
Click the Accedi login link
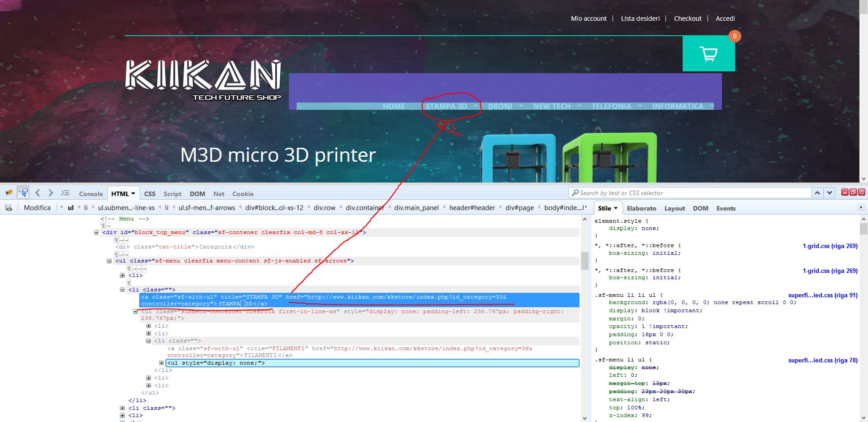coord(725,19)
